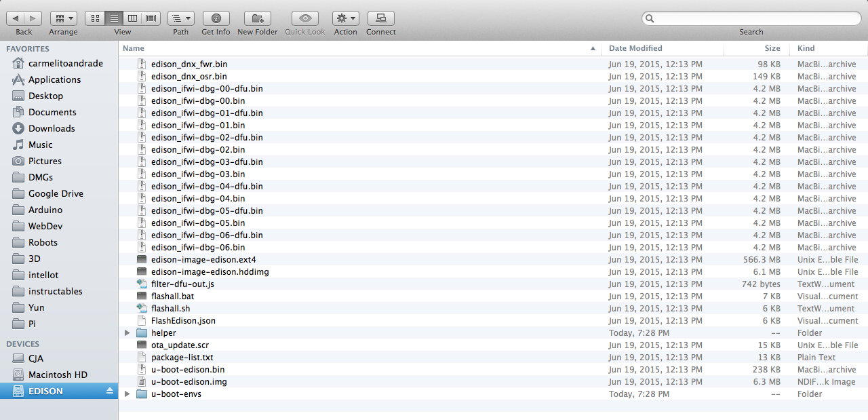
Task: Click the edison_dnx_fwr.bin file icon
Action: tap(142, 64)
